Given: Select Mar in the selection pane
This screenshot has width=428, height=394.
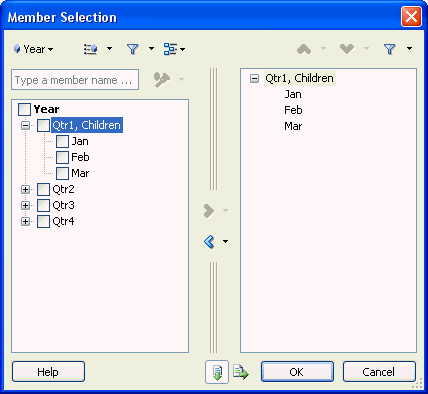Looking at the screenshot, I should [x=293, y=126].
